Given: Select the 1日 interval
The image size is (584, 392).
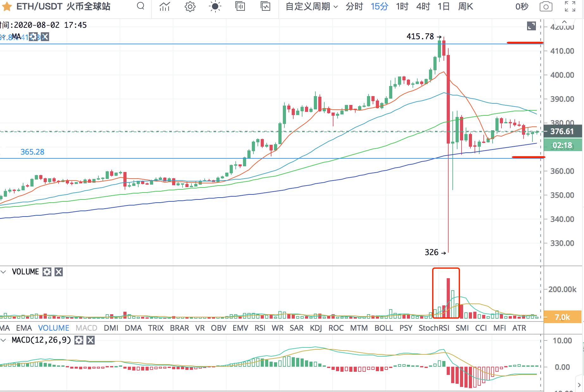Looking at the screenshot, I should pyautogui.click(x=444, y=6).
